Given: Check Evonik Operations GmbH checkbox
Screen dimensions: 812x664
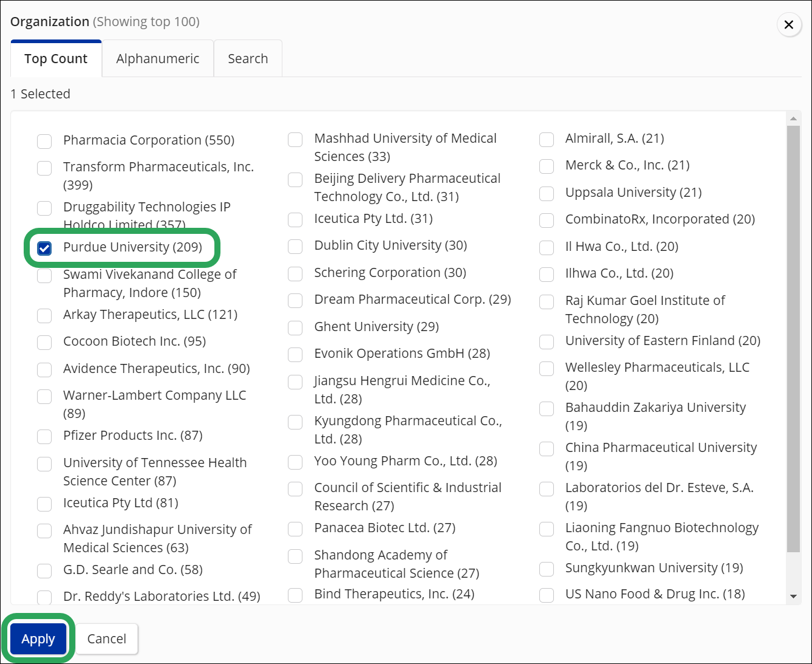Looking at the screenshot, I should 295,354.
